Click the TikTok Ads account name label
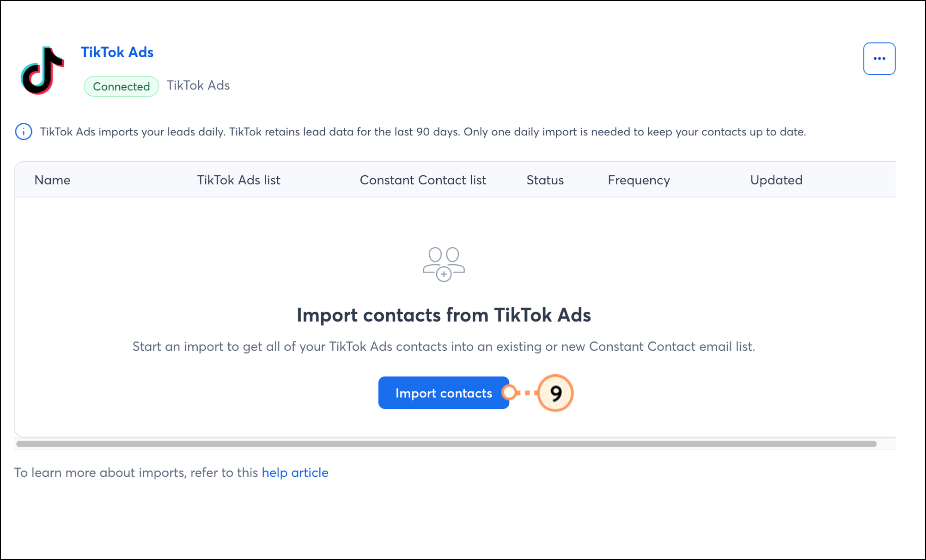Image resolution: width=926 pixels, height=560 pixels. click(197, 85)
